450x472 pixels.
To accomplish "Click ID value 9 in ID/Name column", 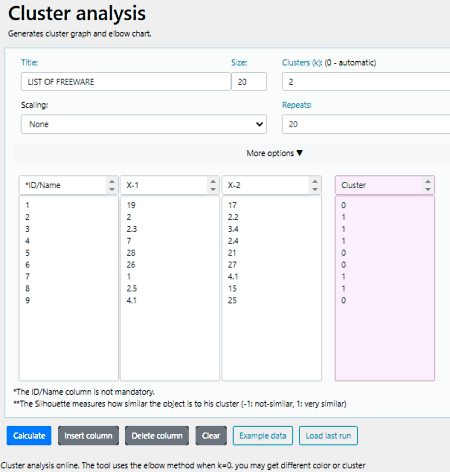I will click(27, 301).
